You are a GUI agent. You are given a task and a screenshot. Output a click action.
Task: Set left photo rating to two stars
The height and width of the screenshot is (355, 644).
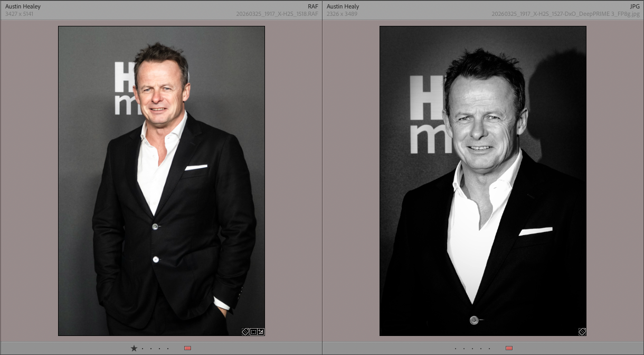pyautogui.click(x=143, y=348)
